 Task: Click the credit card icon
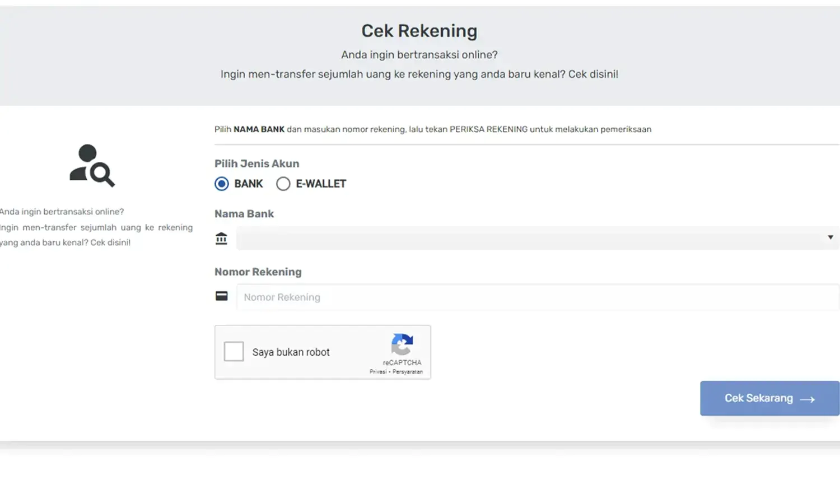222,296
